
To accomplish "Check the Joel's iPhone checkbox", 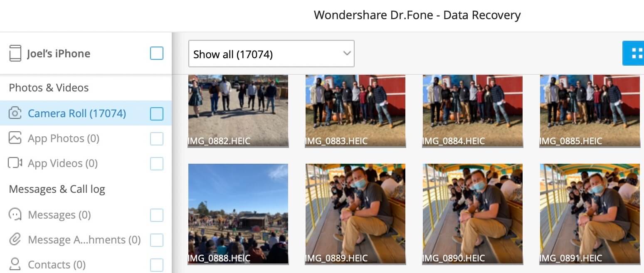I will click(x=157, y=53).
